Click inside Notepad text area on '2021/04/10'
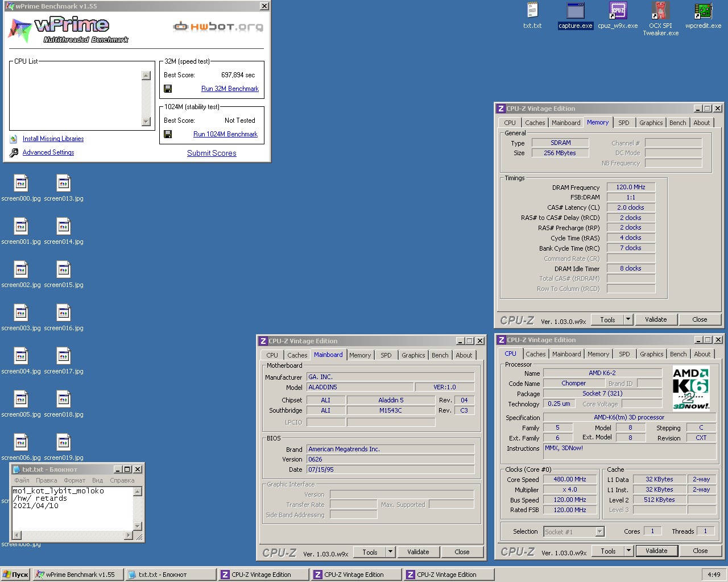 [35, 506]
